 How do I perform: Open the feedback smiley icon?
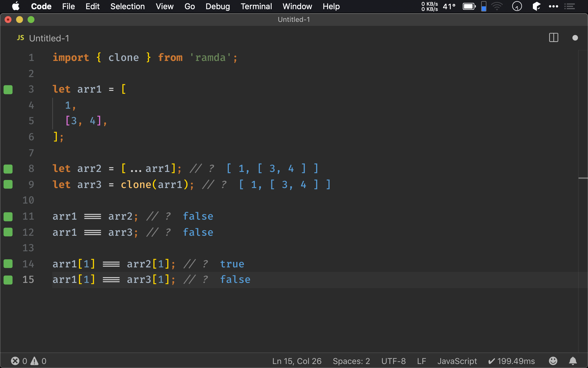click(553, 361)
